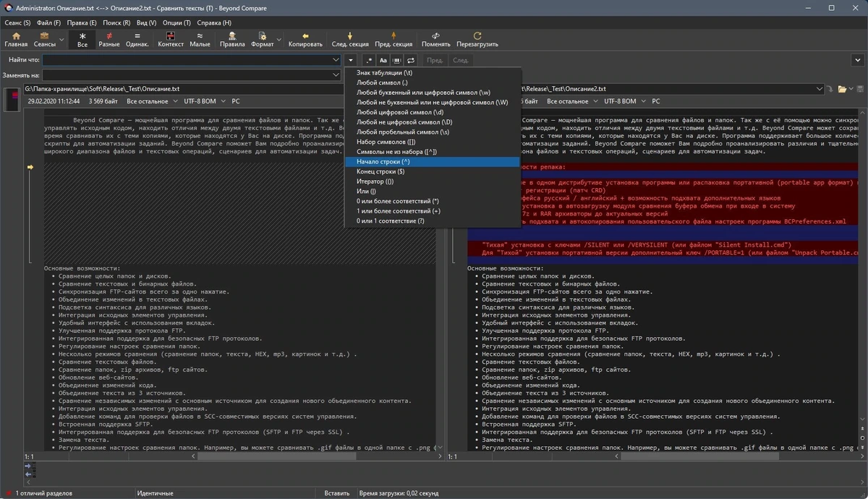This screenshot has height=499, width=868.
Task: Select Начало строки (^) entry
Action: [x=433, y=162]
